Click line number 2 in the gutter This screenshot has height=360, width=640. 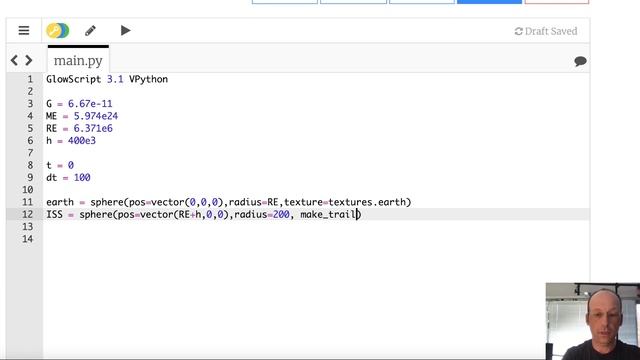pyautogui.click(x=30, y=91)
